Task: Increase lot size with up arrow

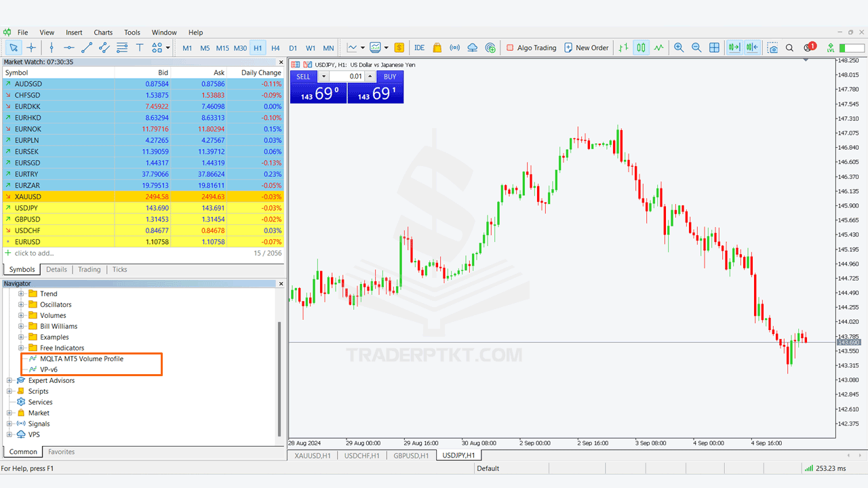Action: point(370,77)
